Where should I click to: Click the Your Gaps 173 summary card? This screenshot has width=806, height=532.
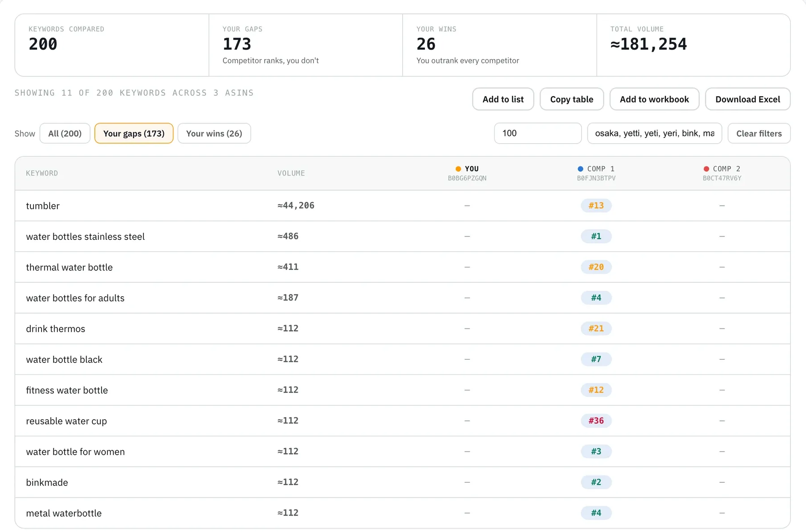[x=306, y=45]
